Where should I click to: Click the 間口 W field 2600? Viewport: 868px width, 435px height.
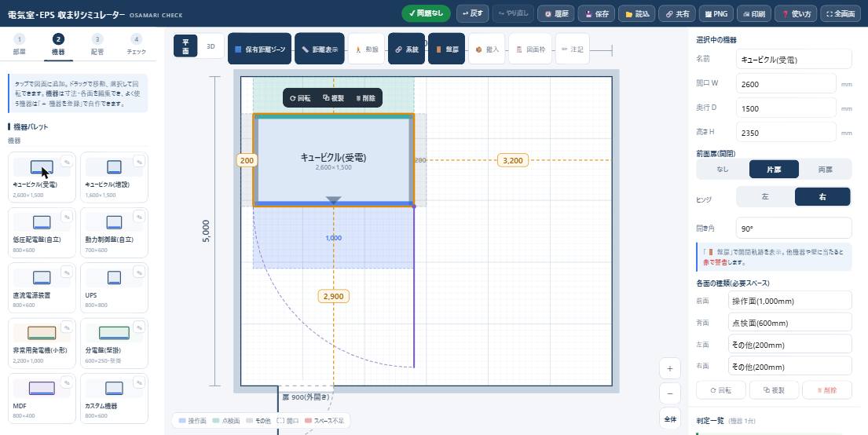tap(786, 83)
